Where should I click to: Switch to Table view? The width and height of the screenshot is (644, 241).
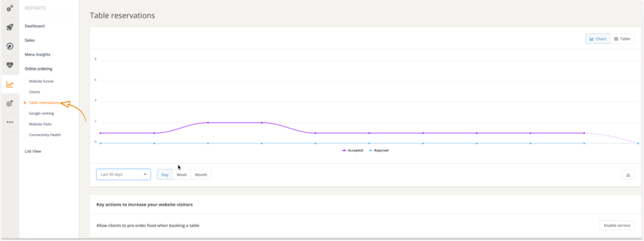[x=622, y=39]
